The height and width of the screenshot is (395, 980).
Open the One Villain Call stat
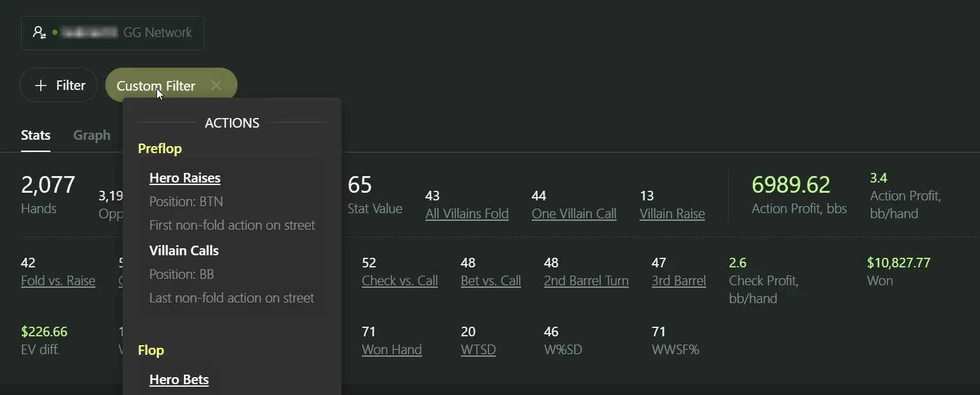point(574,214)
